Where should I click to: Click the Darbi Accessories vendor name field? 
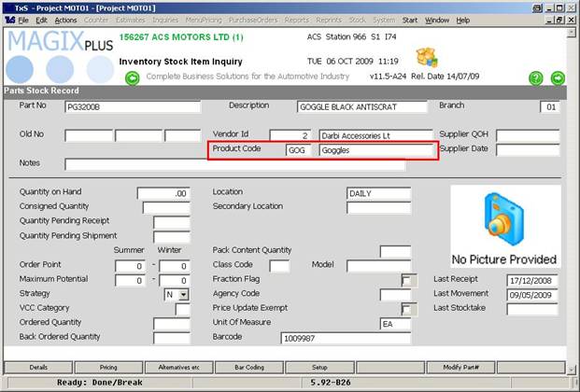[x=375, y=135]
